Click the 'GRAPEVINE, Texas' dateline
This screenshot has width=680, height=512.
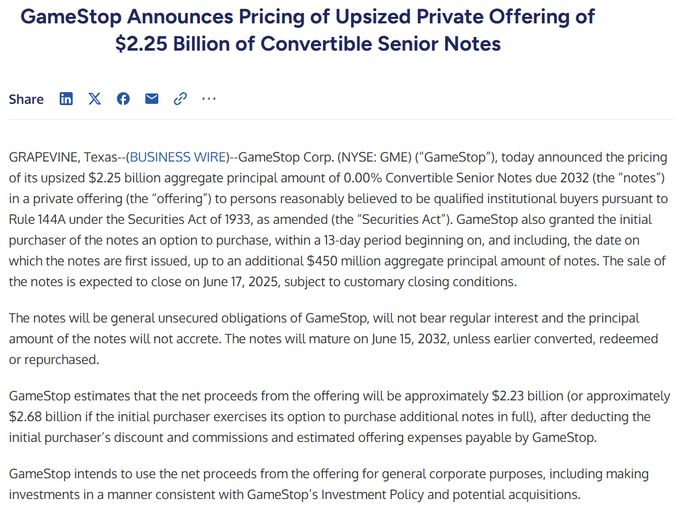click(x=63, y=157)
